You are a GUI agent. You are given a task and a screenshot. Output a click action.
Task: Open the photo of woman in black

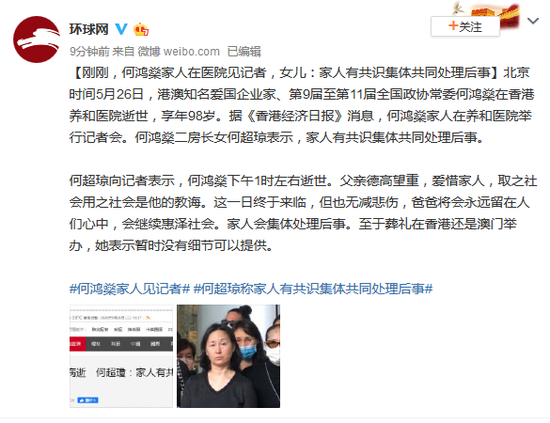click(228, 356)
